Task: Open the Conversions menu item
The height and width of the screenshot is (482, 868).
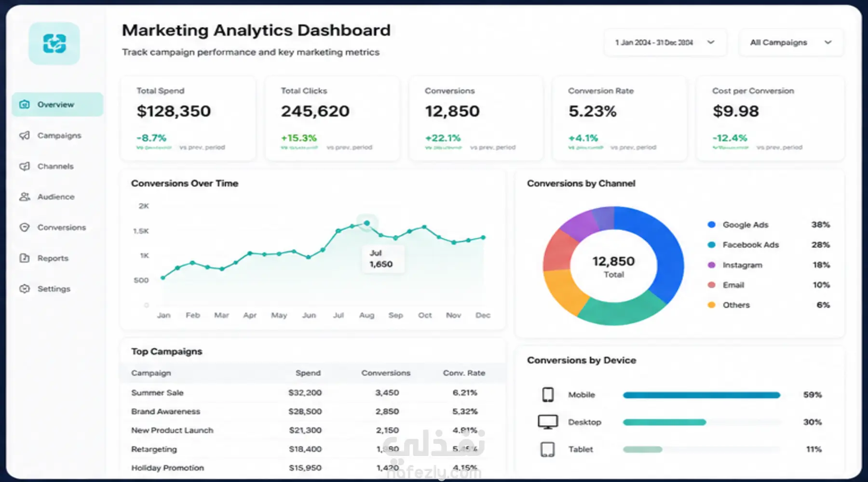Action: [x=57, y=228]
